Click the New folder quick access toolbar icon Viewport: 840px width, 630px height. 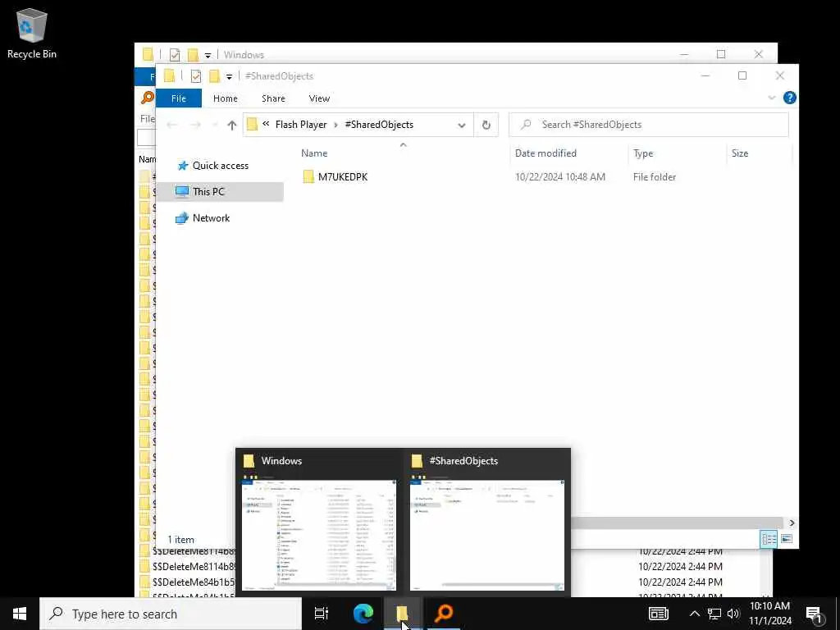click(x=214, y=76)
